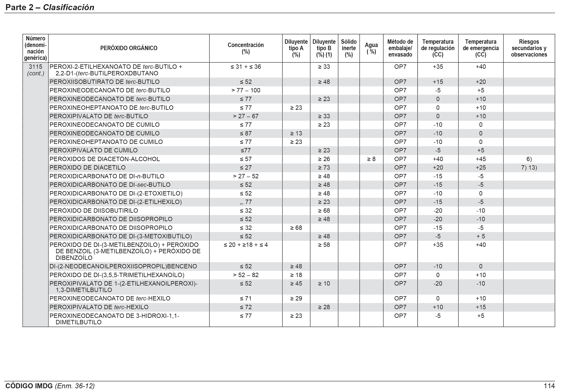This screenshot has width=562, height=392.
Task: Click diluent A value '≥ 29'
Action: click(296, 298)
